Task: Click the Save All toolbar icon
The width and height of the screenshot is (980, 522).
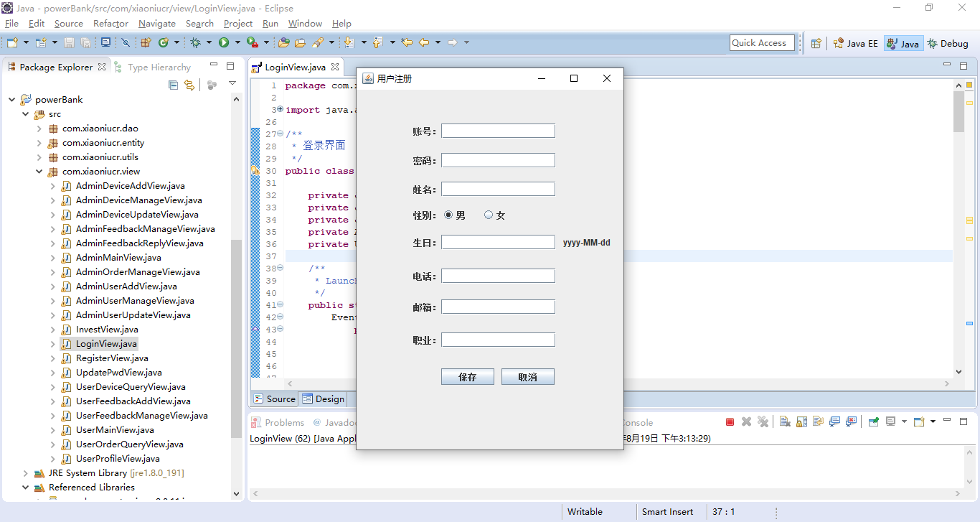Action: coord(85,42)
